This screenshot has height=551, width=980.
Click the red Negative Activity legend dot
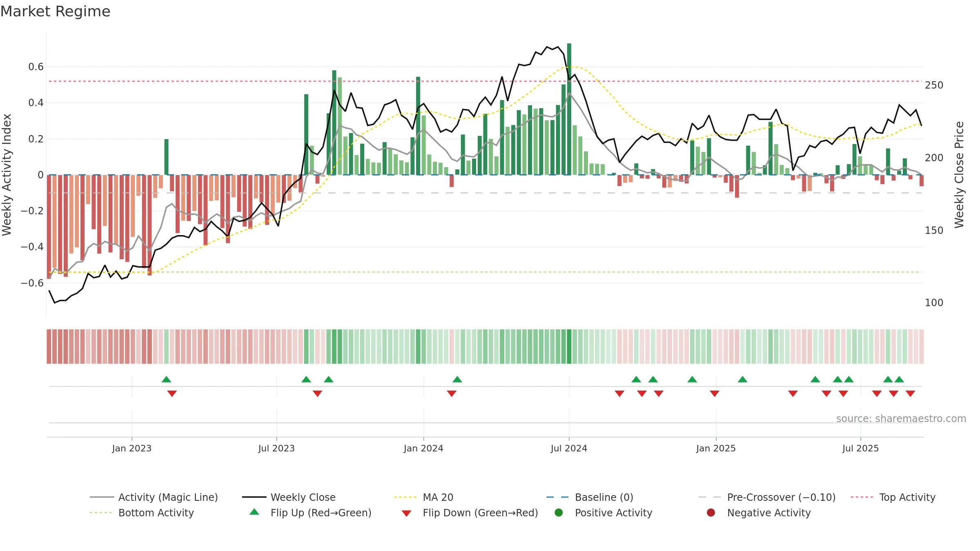click(711, 513)
